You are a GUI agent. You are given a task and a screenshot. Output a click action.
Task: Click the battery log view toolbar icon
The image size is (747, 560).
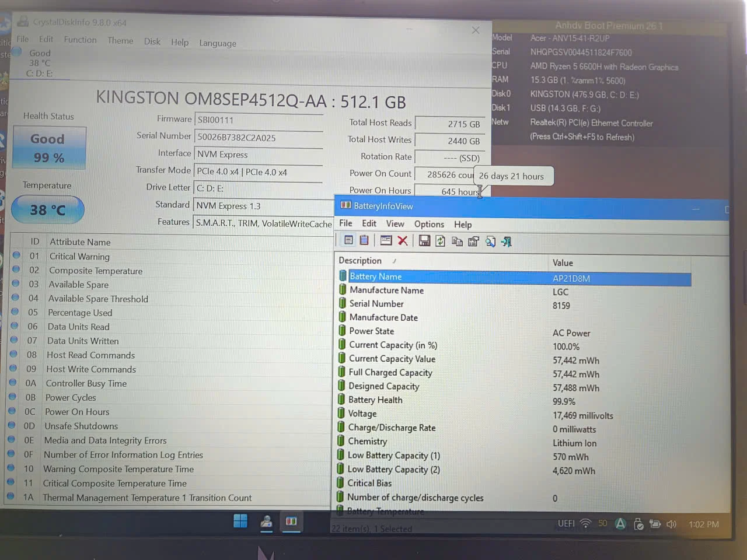(364, 240)
